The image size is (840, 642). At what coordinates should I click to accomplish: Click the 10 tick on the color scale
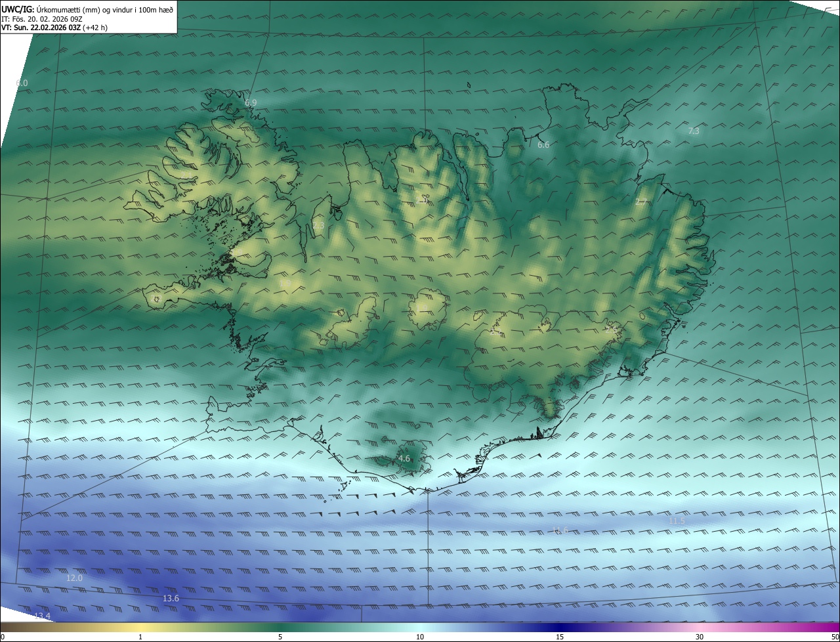[420, 637]
